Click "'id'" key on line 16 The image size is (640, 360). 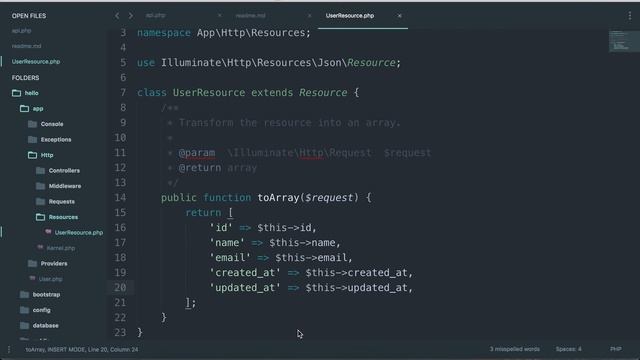(221, 228)
